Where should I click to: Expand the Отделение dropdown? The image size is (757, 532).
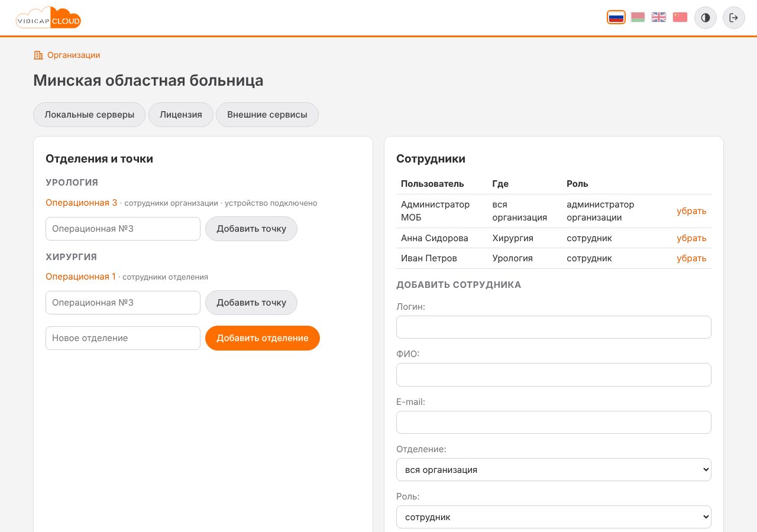tap(554, 470)
